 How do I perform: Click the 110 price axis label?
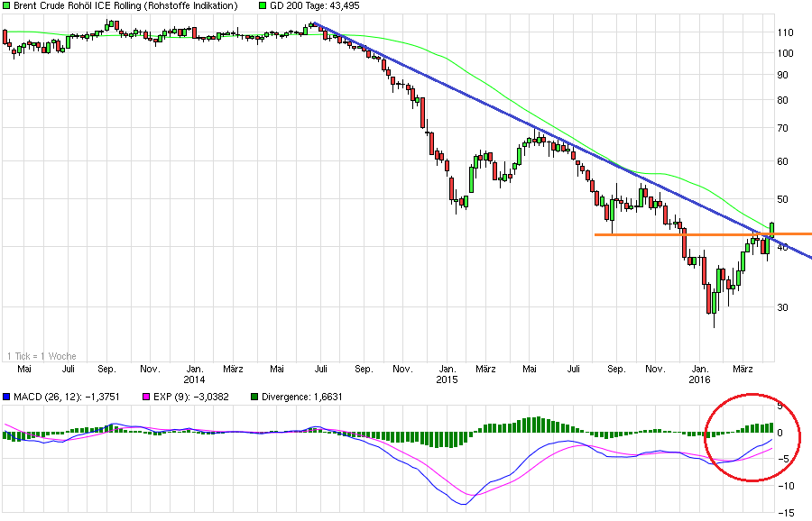point(786,32)
